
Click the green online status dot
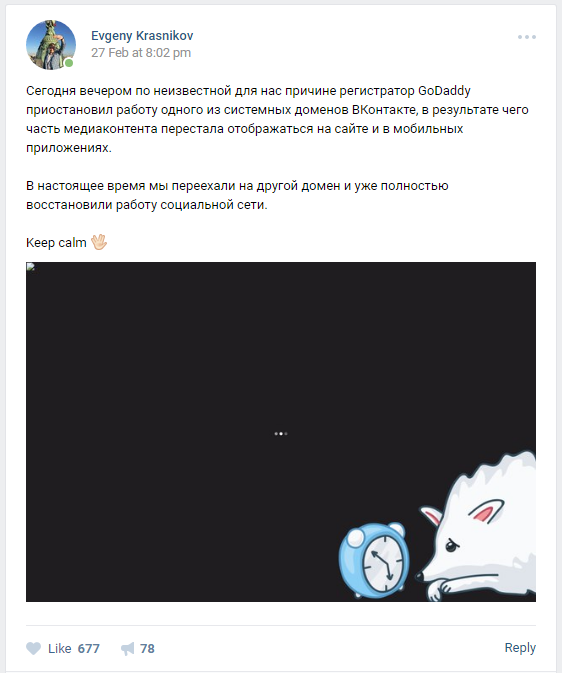pos(69,63)
